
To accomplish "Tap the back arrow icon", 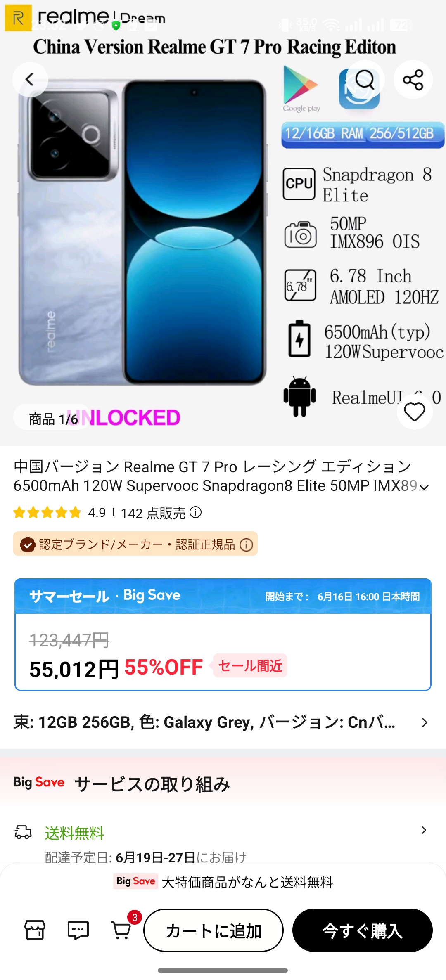I will tap(30, 80).
